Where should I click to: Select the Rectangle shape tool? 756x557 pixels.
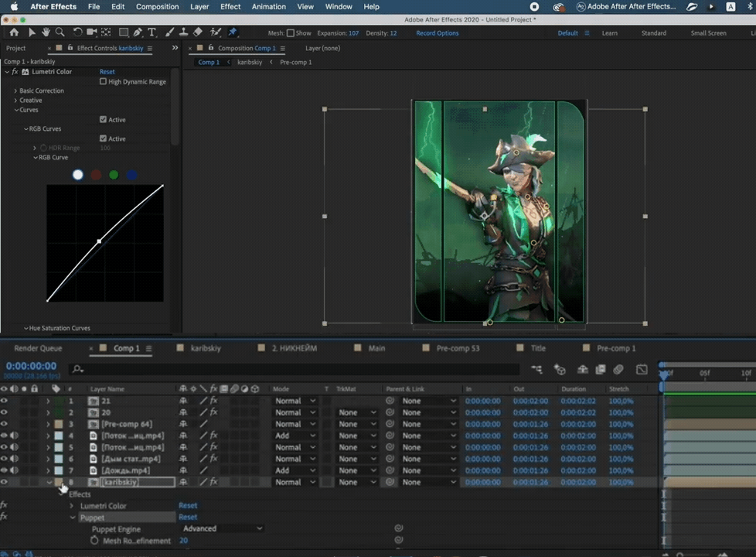pyautogui.click(x=124, y=32)
